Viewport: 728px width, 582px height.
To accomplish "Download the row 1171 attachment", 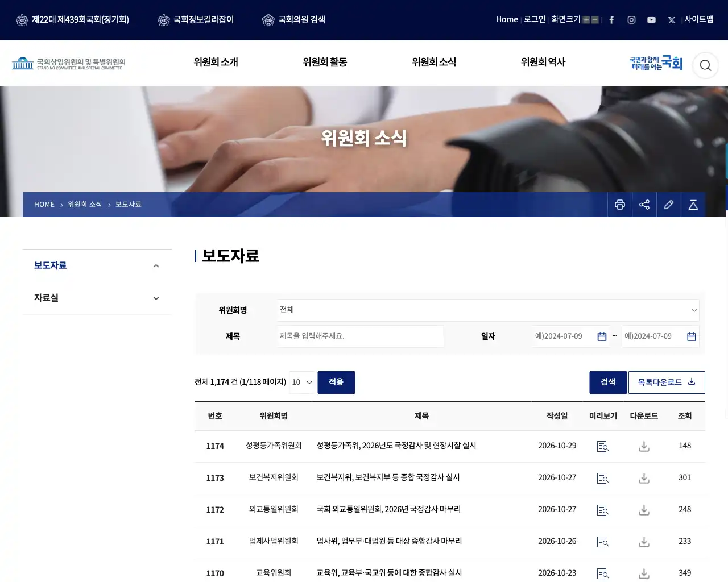I will click(644, 542).
